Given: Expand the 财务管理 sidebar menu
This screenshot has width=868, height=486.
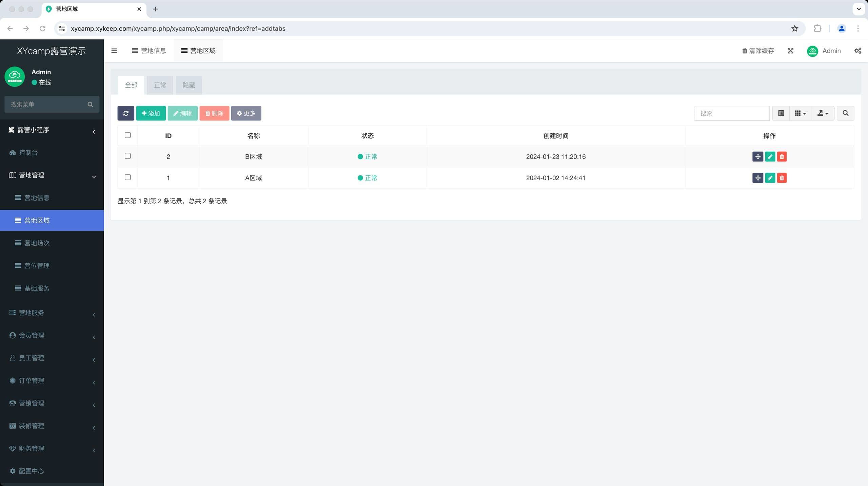Looking at the screenshot, I should point(52,448).
